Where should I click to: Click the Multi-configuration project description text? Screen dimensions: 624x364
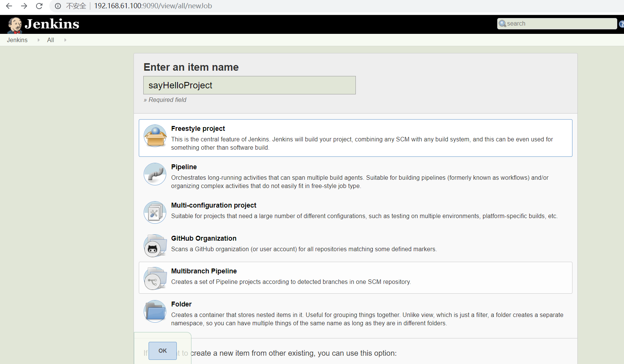point(364,216)
